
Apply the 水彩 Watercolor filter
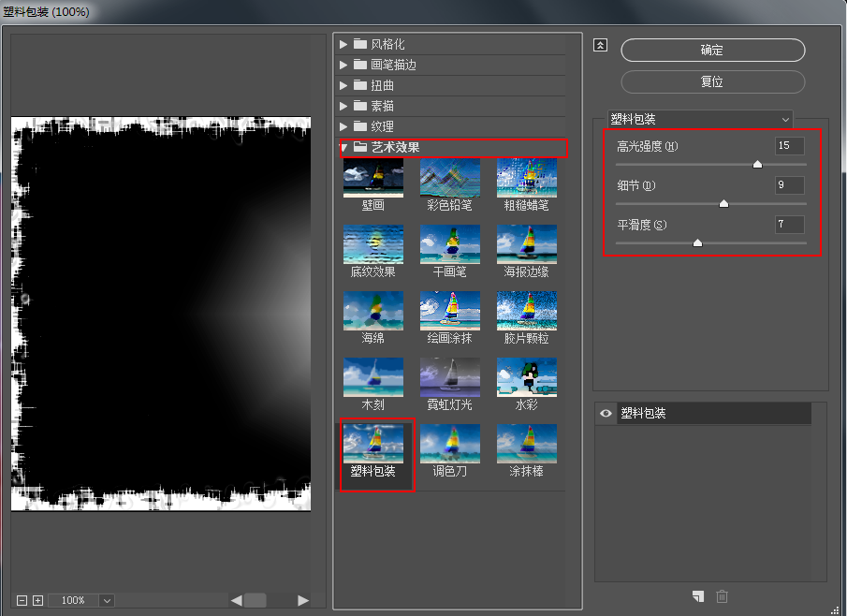pyautogui.click(x=526, y=376)
